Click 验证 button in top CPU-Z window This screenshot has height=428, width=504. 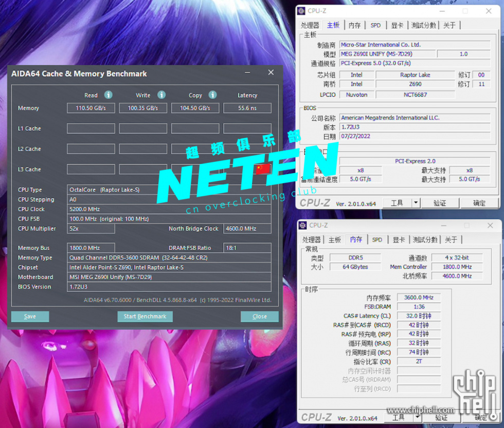click(440, 203)
